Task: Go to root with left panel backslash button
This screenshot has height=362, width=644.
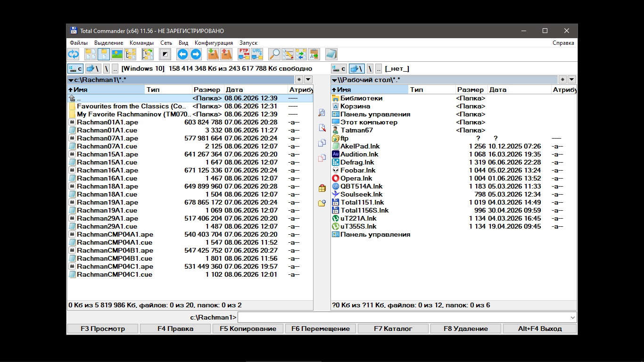Action: pyautogui.click(x=107, y=69)
